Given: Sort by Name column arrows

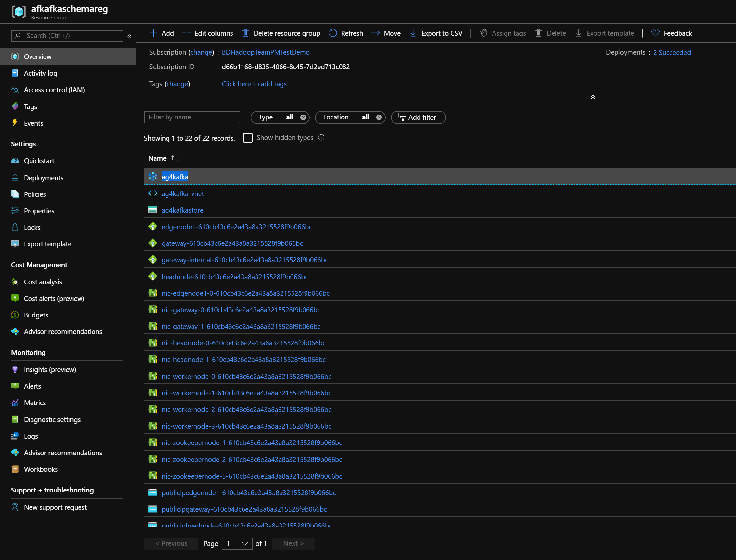Looking at the screenshot, I should coord(175,158).
